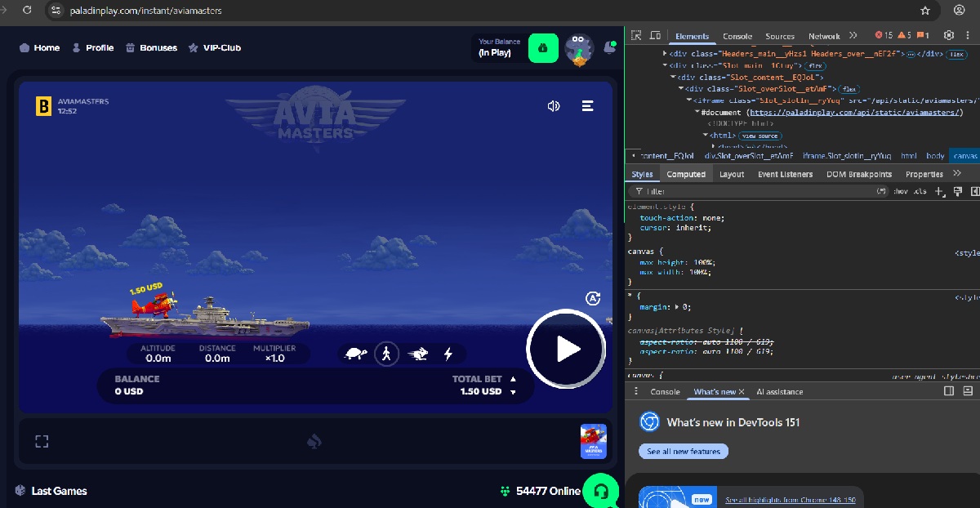
Task: Collapse the #document node
Action: click(x=697, y=112)
